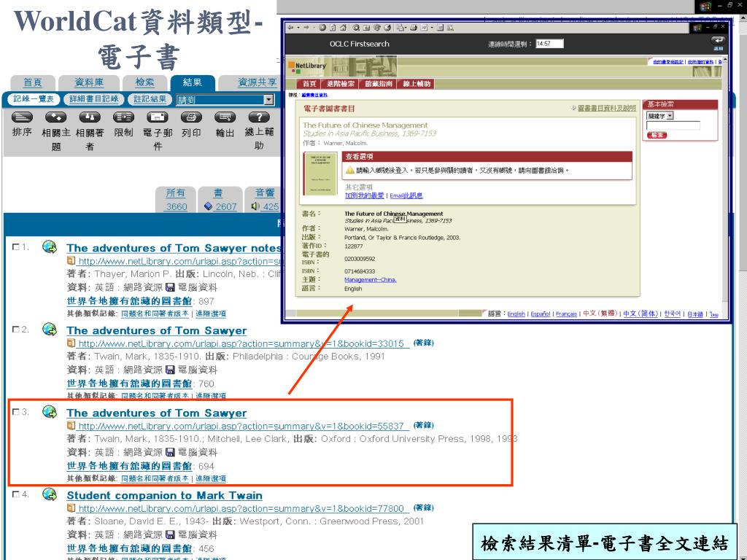
Task: Click the 加到我的最愛 link
Action: 365,195
